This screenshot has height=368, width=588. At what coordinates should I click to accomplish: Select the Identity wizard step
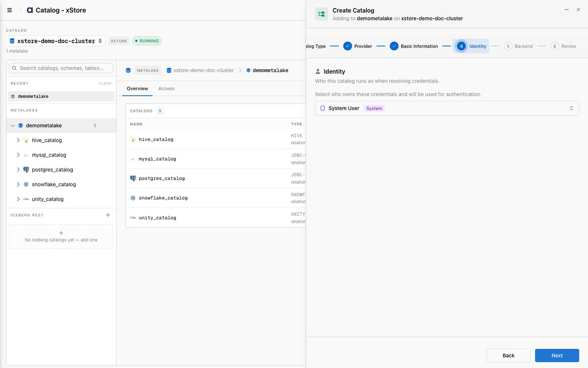[471, 46]
